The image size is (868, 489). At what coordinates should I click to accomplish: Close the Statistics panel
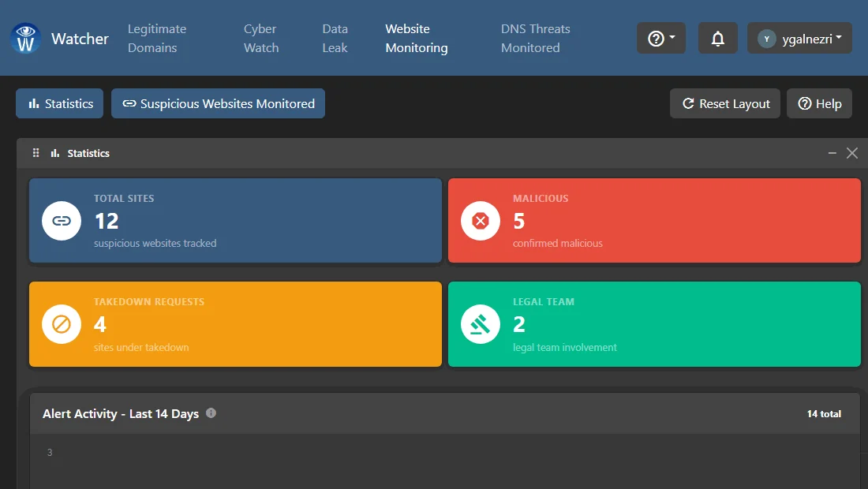pyautogui.click(x=852, y=153)
